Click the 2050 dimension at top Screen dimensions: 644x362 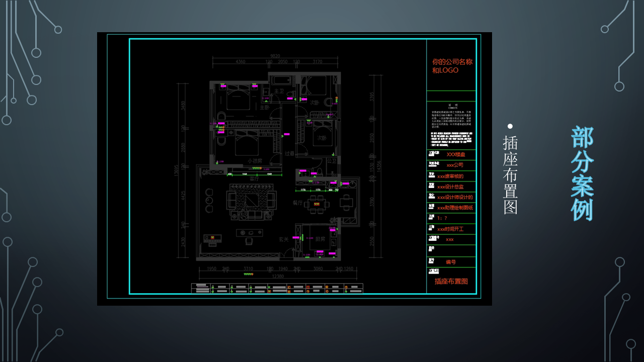pos(283,62)
